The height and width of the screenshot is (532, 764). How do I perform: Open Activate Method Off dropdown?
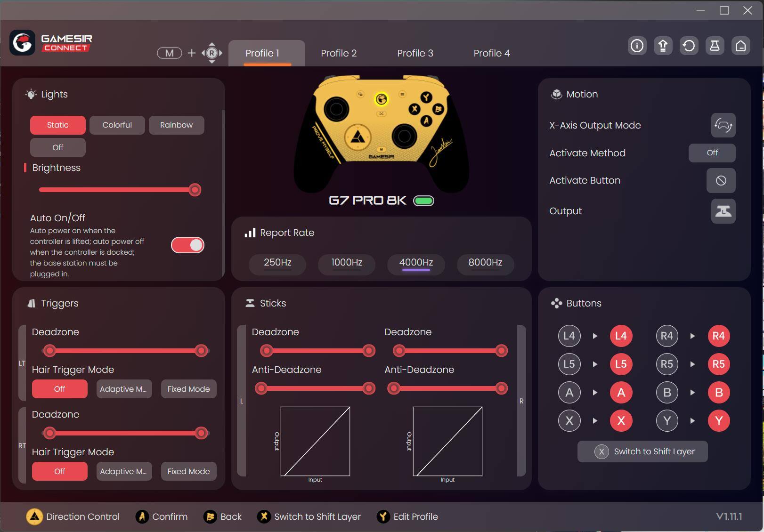point(712,153)
